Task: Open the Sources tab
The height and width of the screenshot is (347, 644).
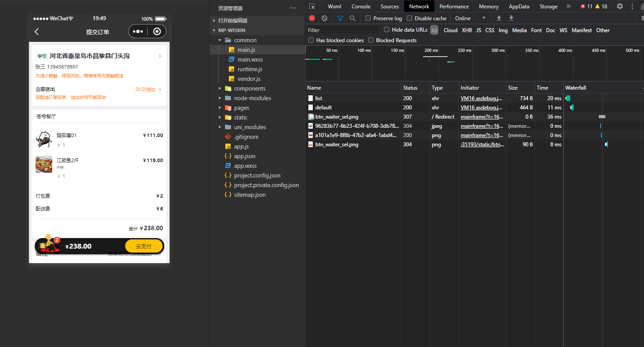Action: [x=390, y=7]
